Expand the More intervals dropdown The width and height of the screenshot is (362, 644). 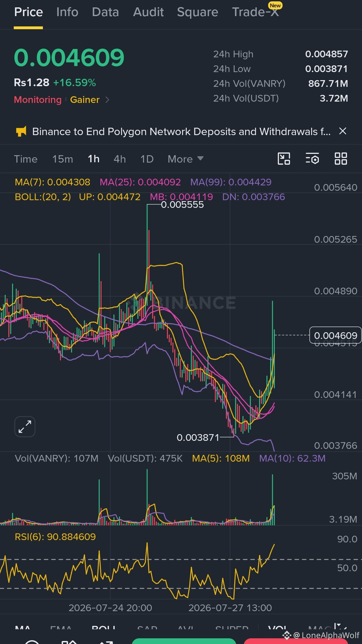tap(186, 159)
